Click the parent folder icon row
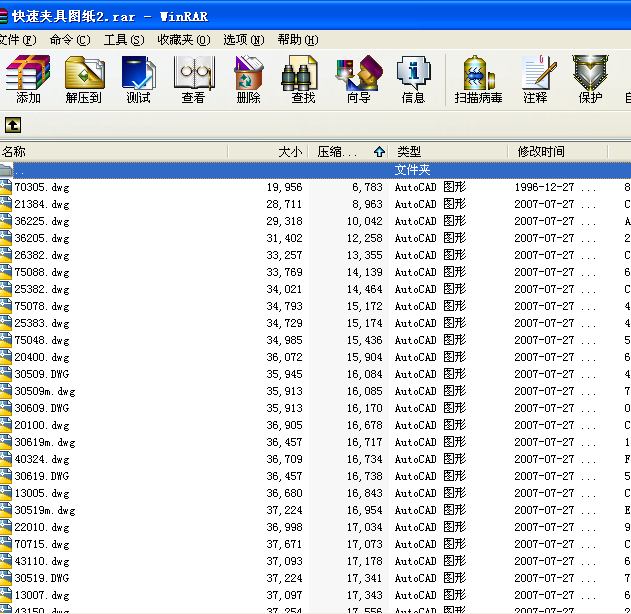 (6, 170)
